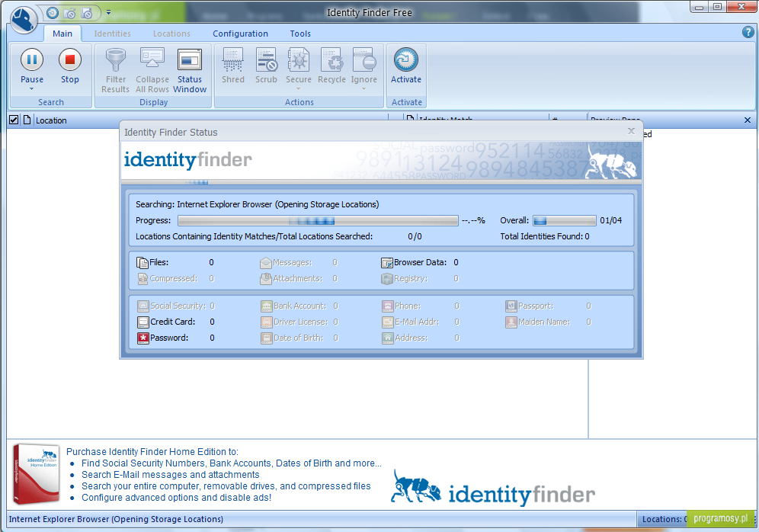Click the Identity Finder Home Edition box image
This screenshot has width=759, height=532.
point(37,474)
